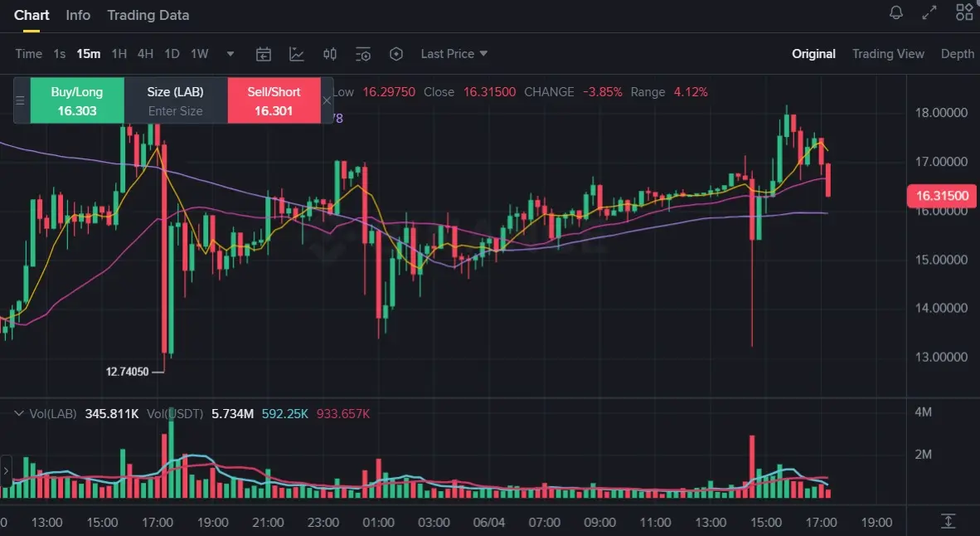
Task: Open the Last Price dropdown
Action: pos(454,54)
